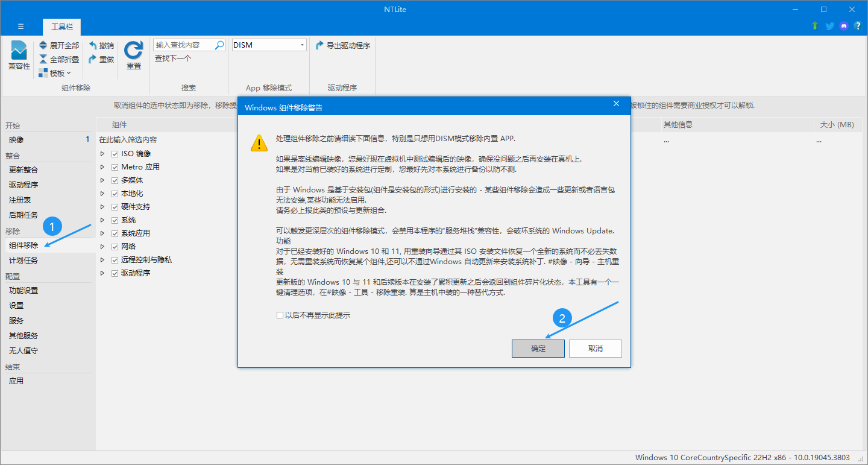The image size is (868, 465).
Task: Open 映像 in the sidebar
Action: (x=48, y=140)
